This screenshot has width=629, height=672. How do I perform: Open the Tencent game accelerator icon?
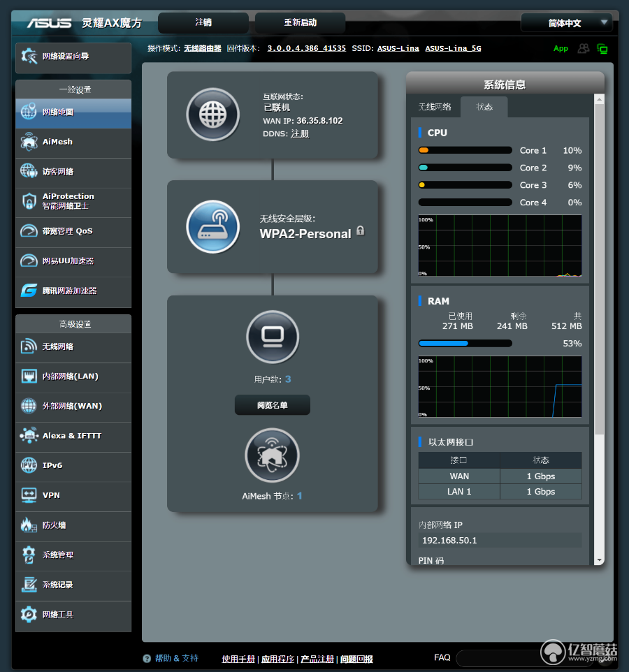click(29, 291)
